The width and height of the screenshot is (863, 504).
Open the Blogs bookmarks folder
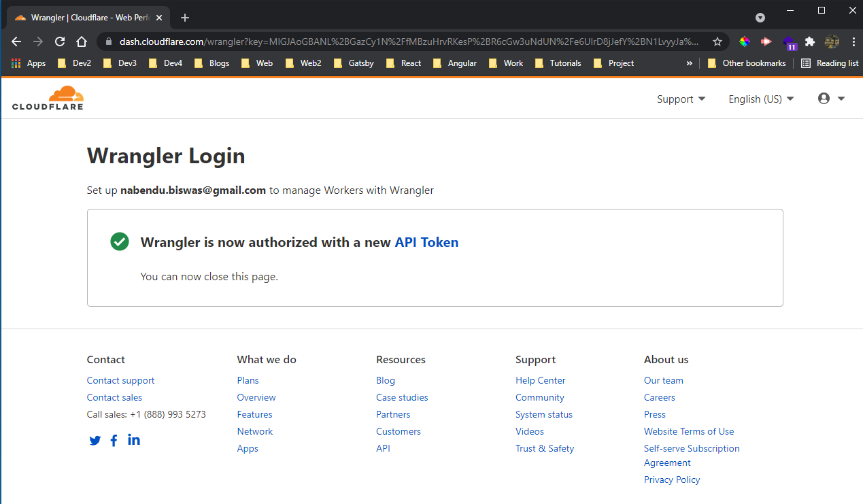click(x=211, y=63)
